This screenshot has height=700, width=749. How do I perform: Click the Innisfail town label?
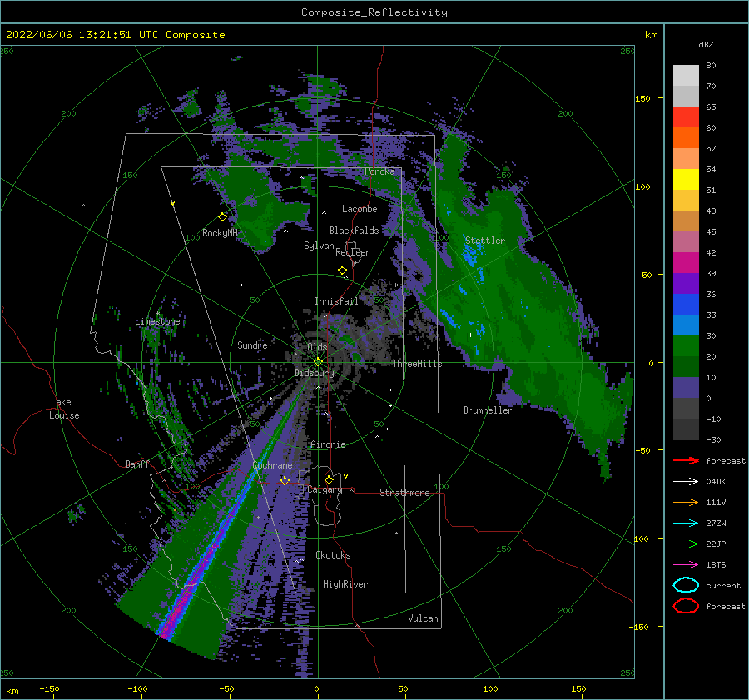click(336, 301)
